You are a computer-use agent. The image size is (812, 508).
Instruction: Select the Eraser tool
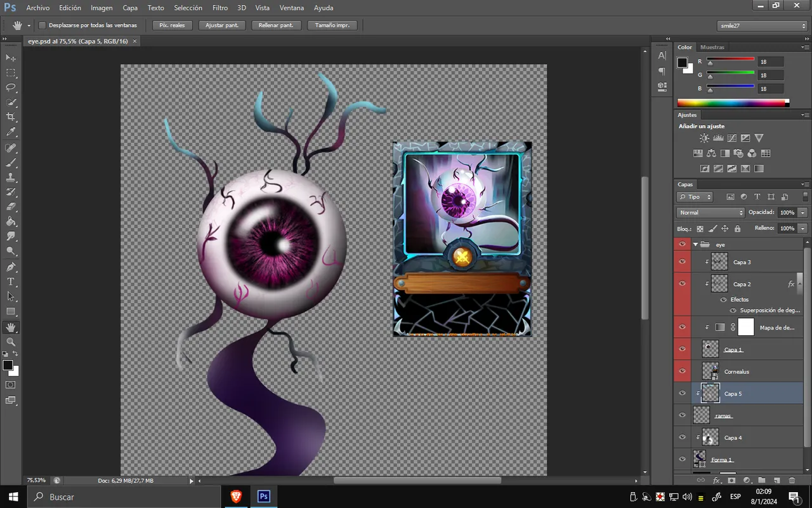(x=11, y=207)
